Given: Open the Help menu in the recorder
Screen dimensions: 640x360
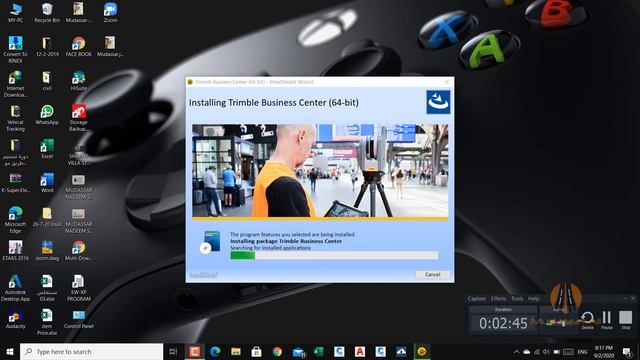Looking at the screenshot, I should [533, 298].
